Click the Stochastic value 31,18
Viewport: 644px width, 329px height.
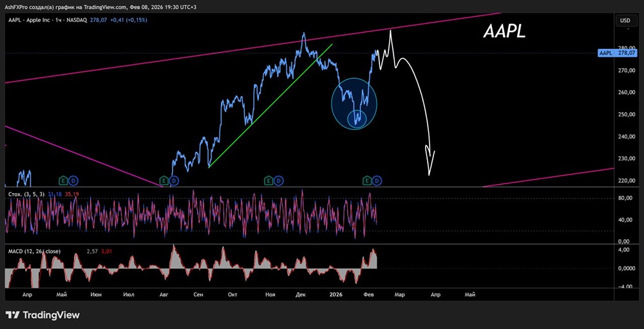(x=54, y=193)
